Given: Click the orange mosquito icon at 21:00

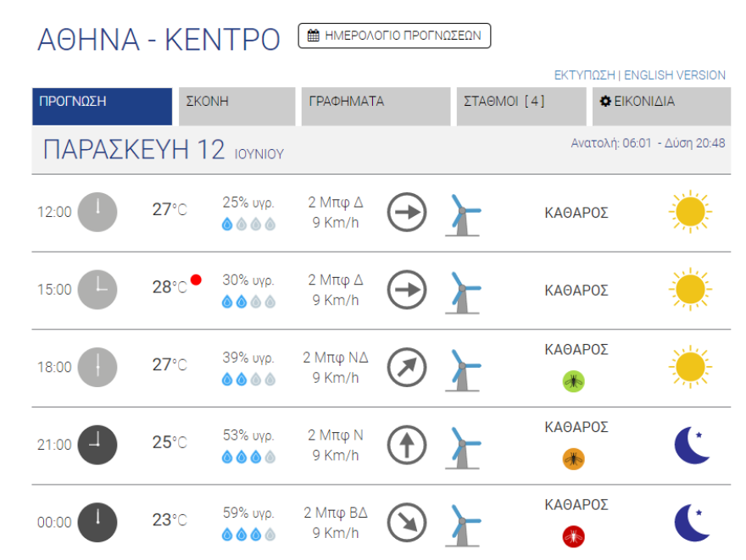Looking at the screenshot, I should (x=573, y=458).
